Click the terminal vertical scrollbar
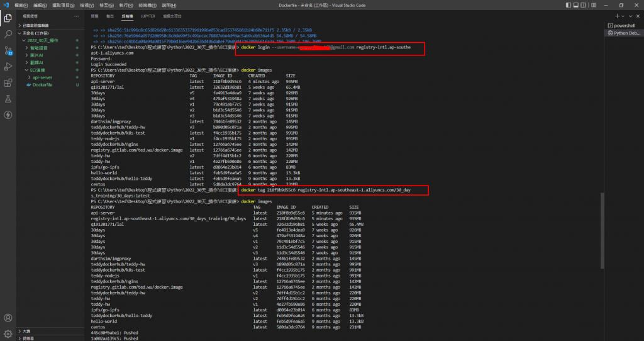 point(602,230)
